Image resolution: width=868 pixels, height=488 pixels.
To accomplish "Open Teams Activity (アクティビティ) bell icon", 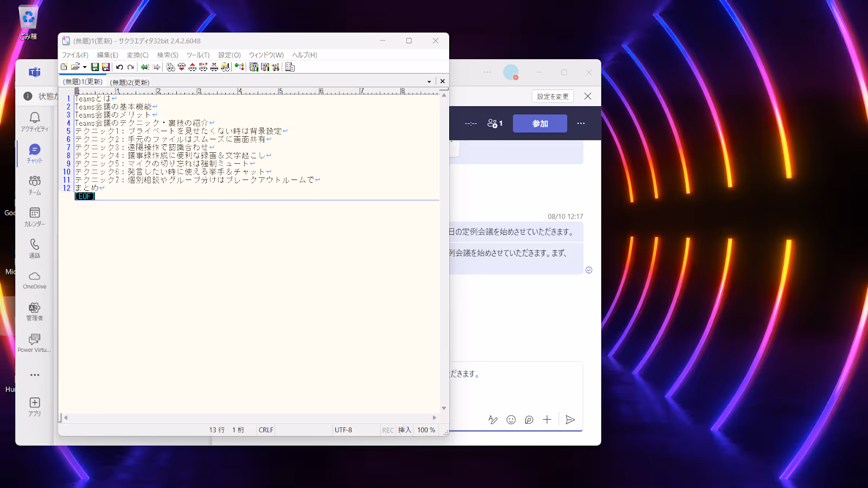I will (35, 121).
